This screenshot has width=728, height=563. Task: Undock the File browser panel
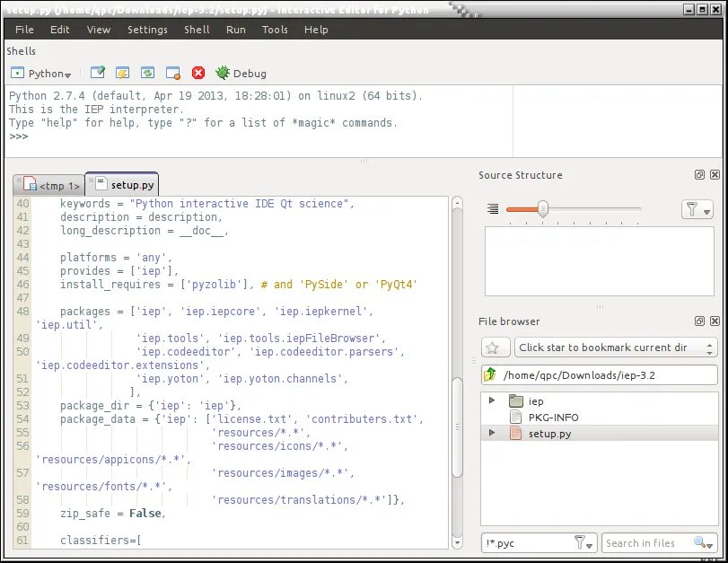coord(699,321)
